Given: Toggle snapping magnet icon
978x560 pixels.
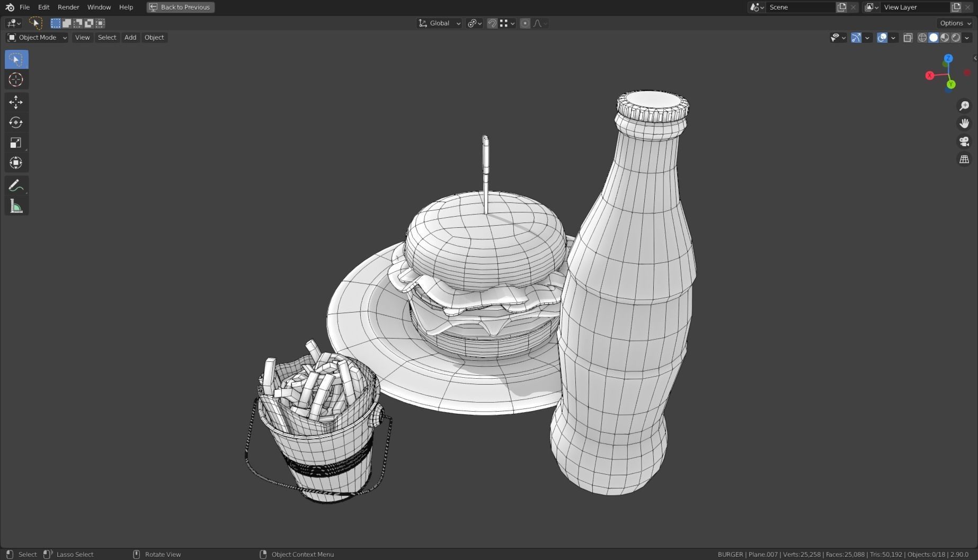Looking at the screenshot, I should tap(492, 23).
